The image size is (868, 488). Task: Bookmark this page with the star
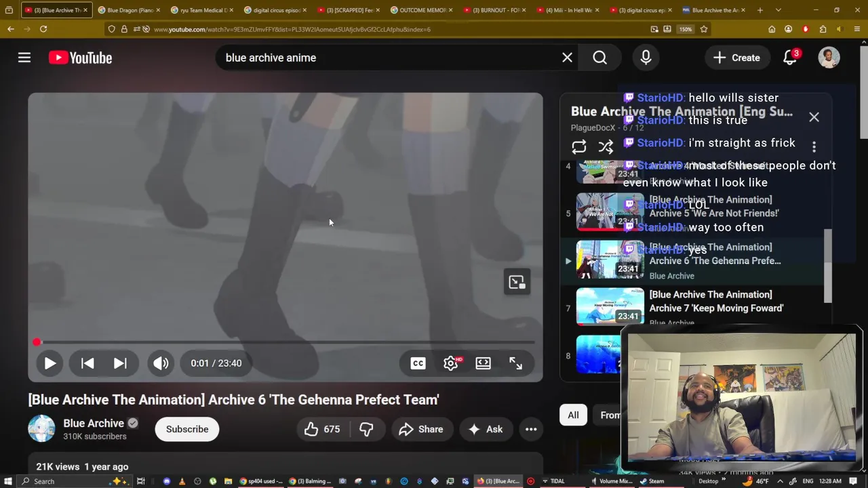pos(704,29)
